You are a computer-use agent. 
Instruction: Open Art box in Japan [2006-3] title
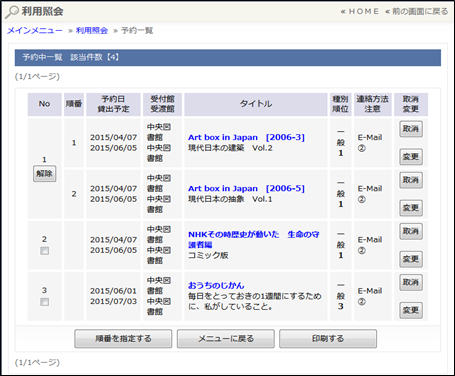246,137
